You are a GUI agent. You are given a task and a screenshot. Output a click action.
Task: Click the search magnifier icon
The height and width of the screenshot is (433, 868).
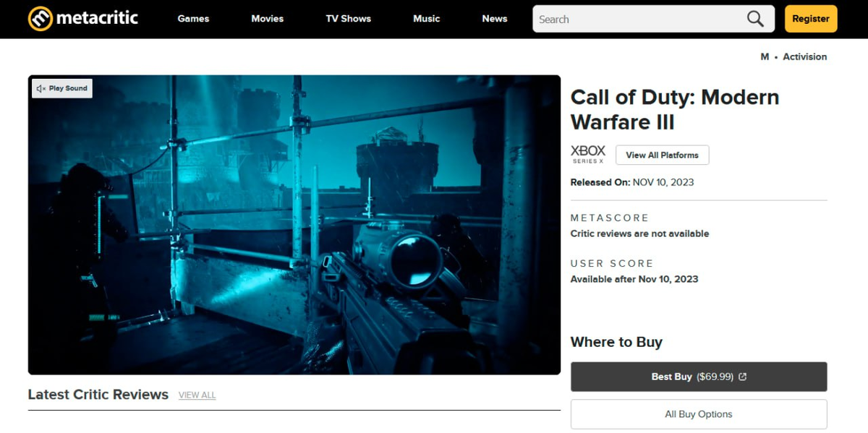(755, 19)
